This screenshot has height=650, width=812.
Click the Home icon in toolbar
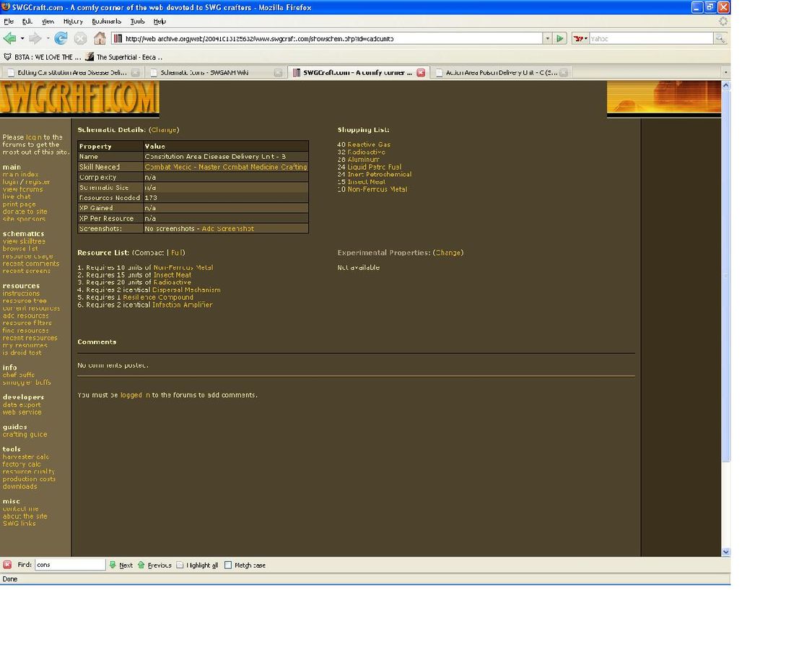pyautogui.click(x=100, y=38)
